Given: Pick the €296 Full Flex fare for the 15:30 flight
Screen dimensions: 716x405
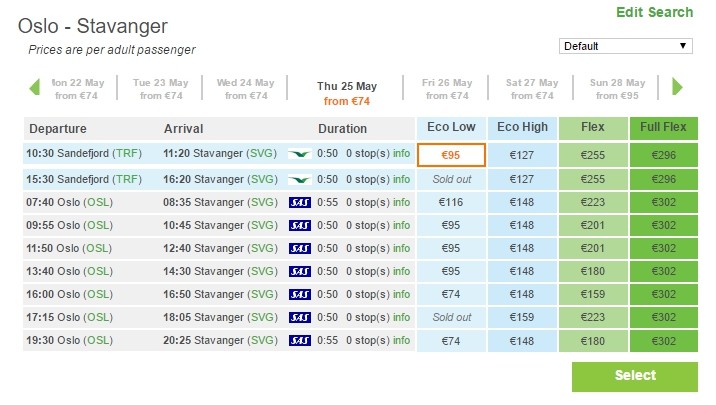Looking at the screenshot, I should (x=663, y=180).
